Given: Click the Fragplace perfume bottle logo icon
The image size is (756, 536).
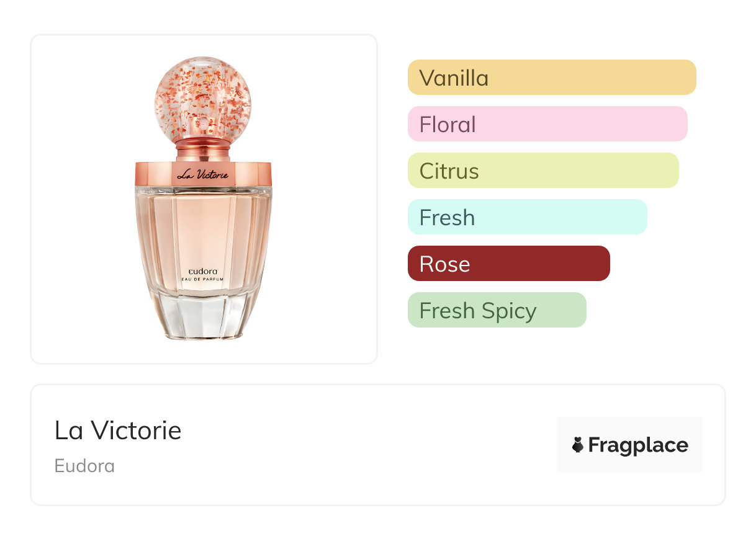Looking at the screenshot, I should [x=578, y=445].
